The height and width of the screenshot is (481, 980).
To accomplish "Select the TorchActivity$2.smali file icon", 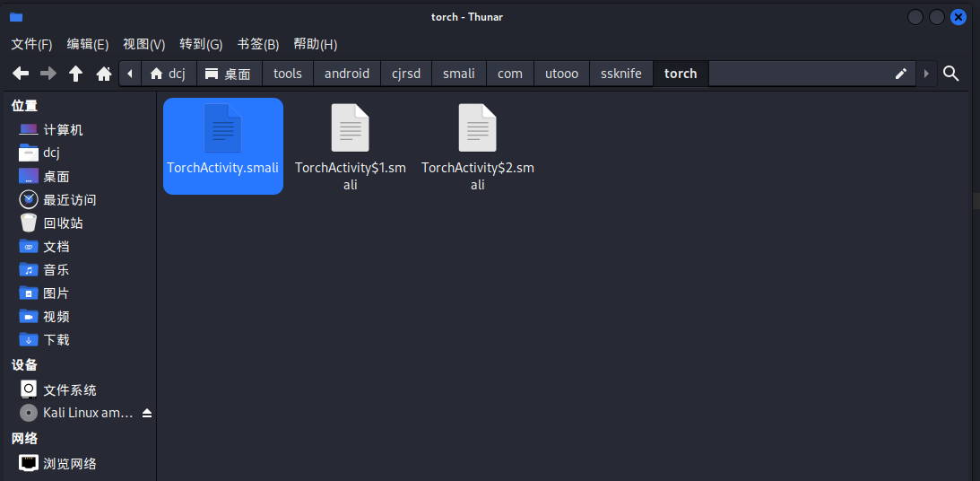I will tap(478, 128).
